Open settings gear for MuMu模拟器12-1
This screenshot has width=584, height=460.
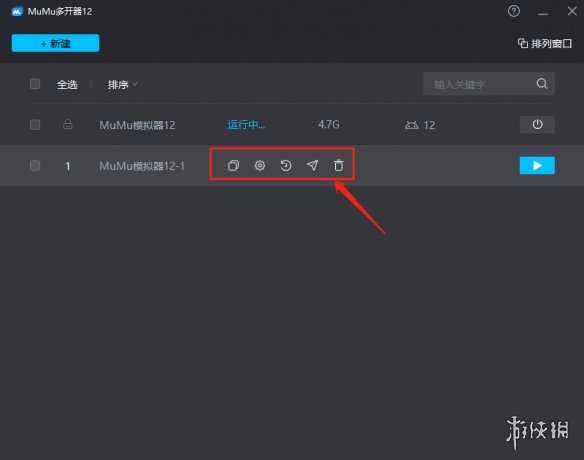pos(260,165)
